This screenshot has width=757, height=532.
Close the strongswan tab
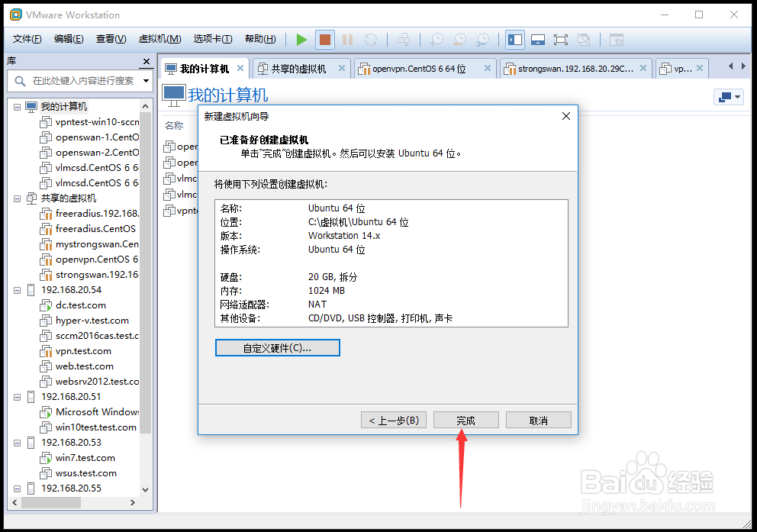(x=643, y=68)
